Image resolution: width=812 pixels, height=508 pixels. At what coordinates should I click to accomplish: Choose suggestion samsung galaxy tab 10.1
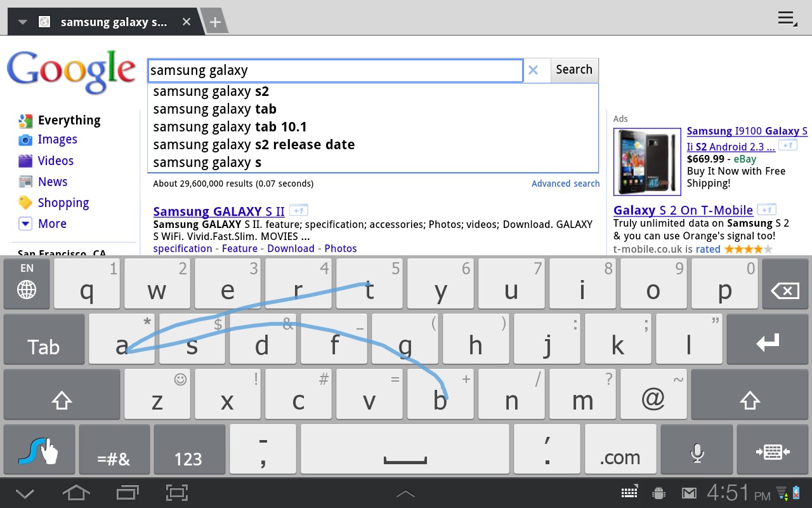(373, 127)
